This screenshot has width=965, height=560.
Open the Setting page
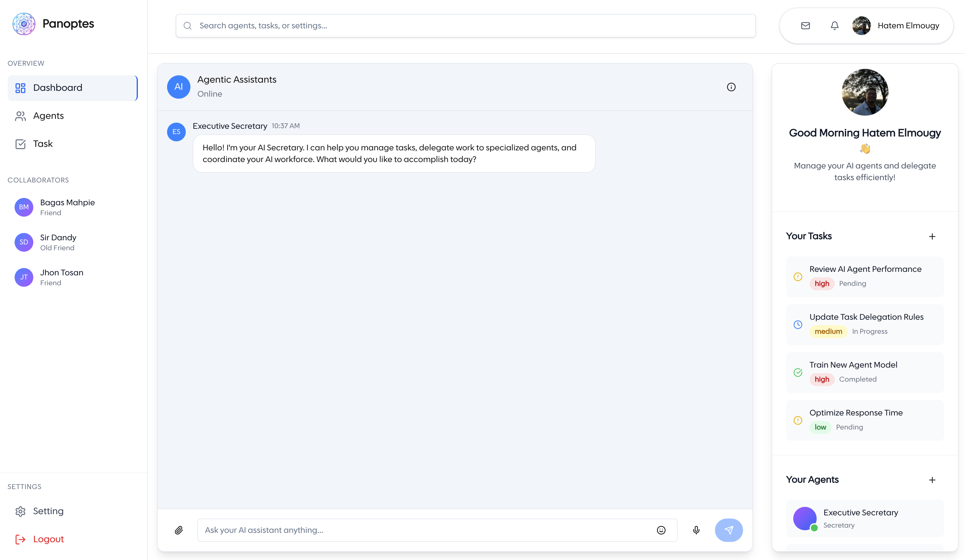48,512
